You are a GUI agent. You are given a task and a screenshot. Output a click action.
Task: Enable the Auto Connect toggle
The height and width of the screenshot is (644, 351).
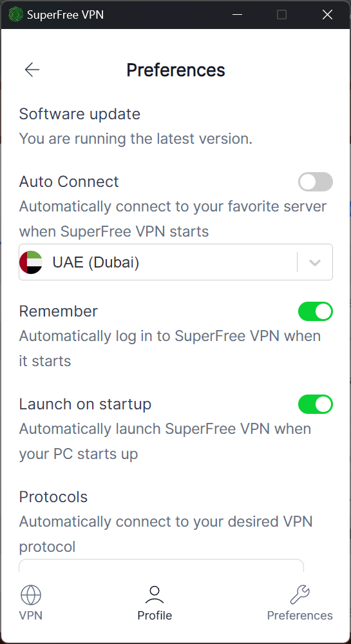(316, 182)
